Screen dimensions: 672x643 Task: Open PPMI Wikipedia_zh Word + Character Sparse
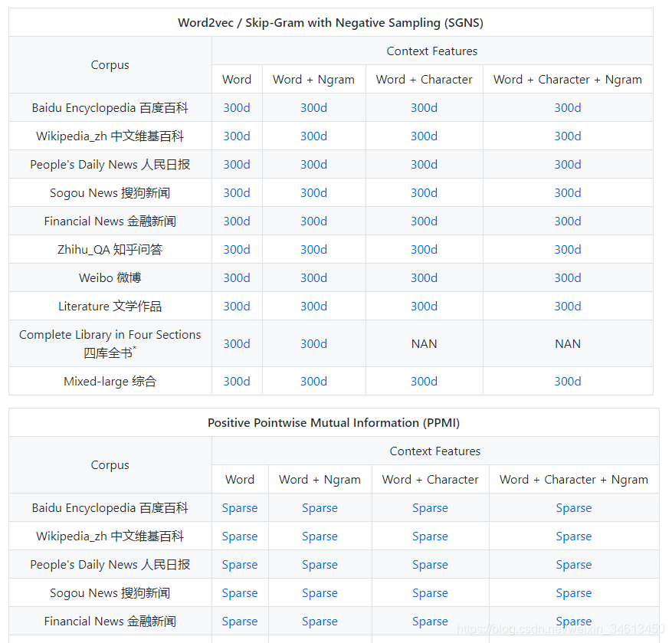pyautogui.click(x=431, y=536)
